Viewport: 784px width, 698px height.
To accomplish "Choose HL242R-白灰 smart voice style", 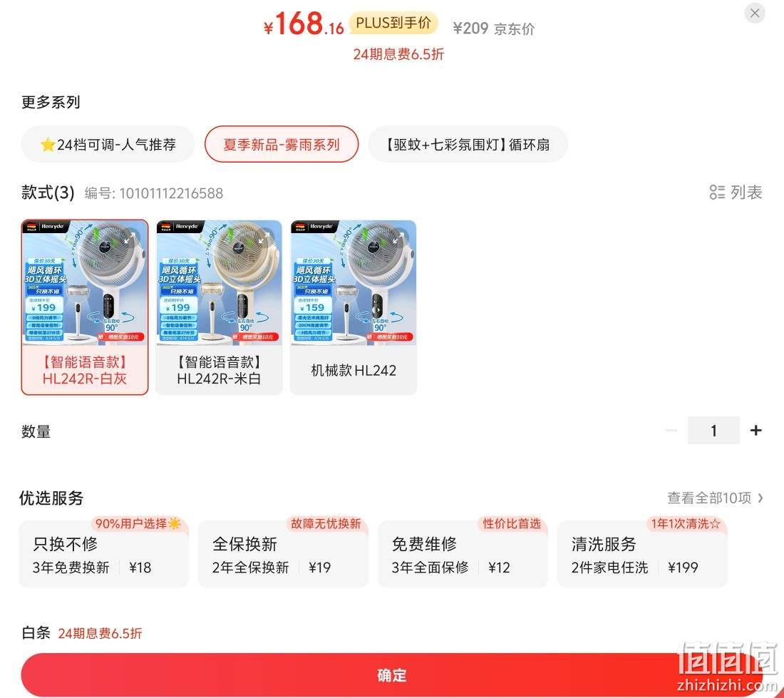I will coord(85,307).
